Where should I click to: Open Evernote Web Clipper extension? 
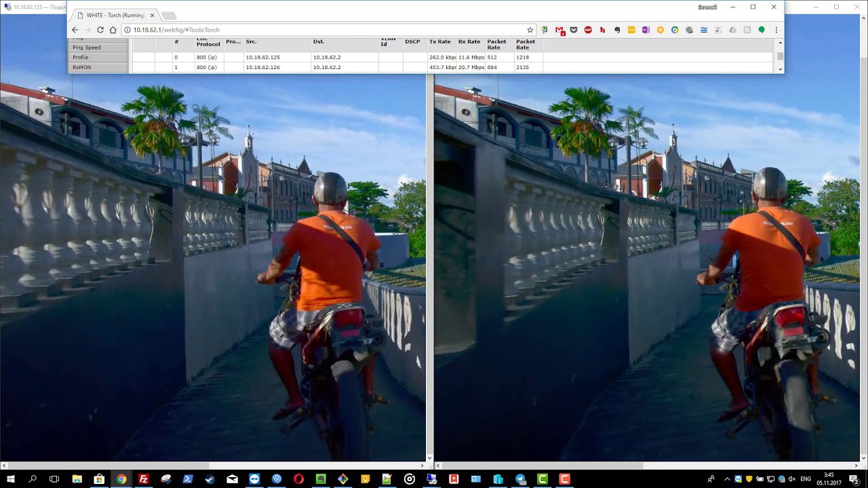tap(616, 30)
